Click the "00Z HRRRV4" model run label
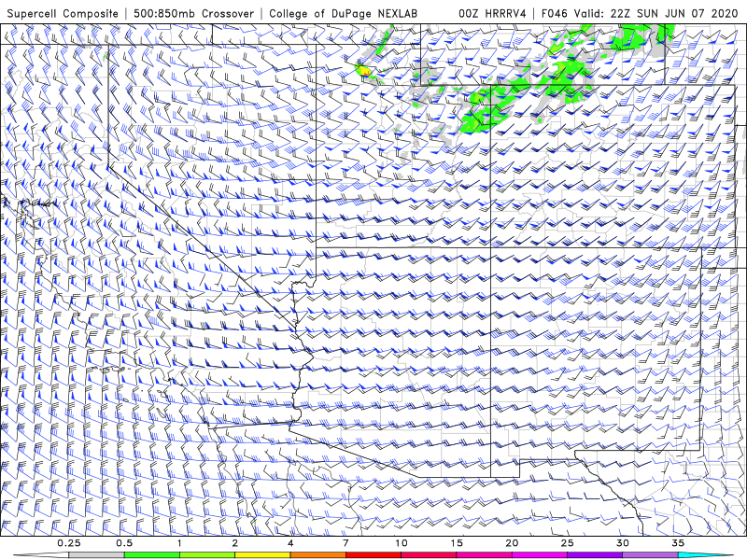The image size is (747, 560). [x=492, y=13]
